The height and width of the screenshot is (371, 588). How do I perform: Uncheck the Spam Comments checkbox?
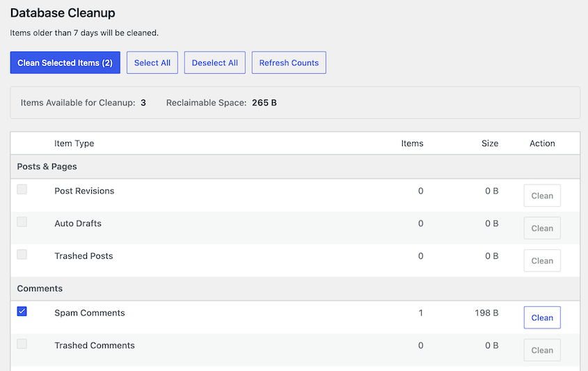click(x=22, y=311)
